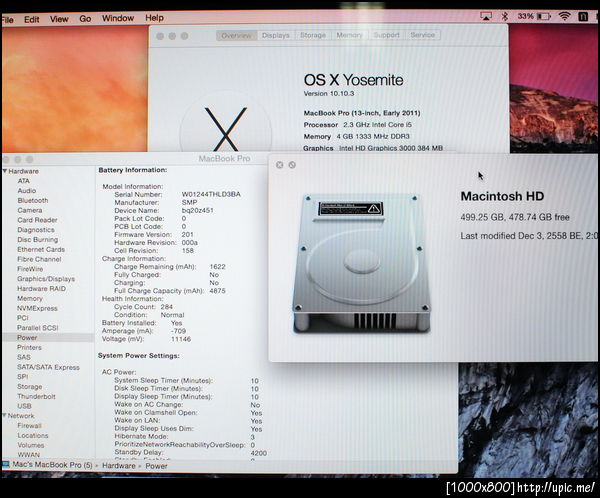Image resolution: width=600 pixels, height=498 pixels.
Task: Select Bluetooth in the sidebar
Action: tap(33, 200)
